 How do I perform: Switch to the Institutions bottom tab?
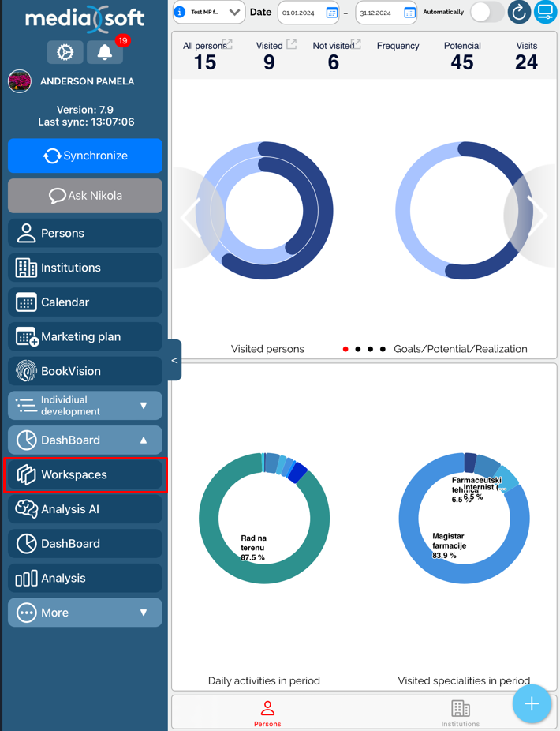[x=460, y=712]
